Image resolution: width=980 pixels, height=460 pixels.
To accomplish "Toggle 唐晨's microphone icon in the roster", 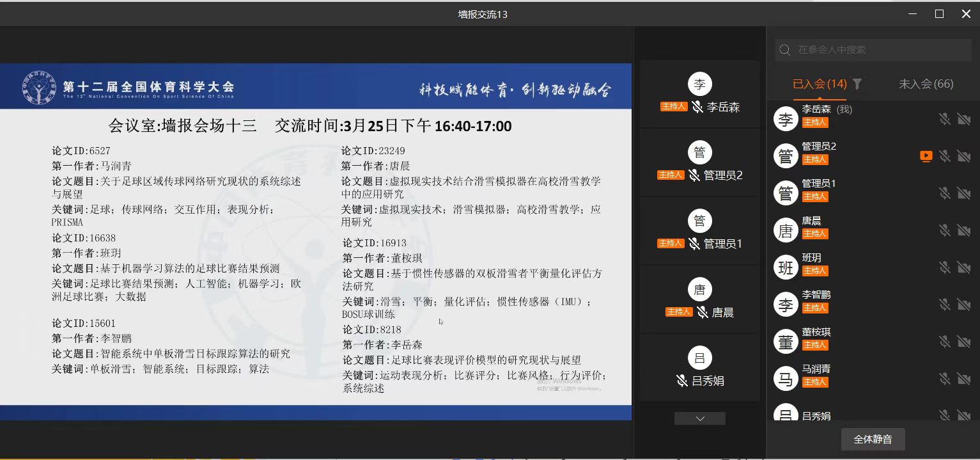I will 945,230.
